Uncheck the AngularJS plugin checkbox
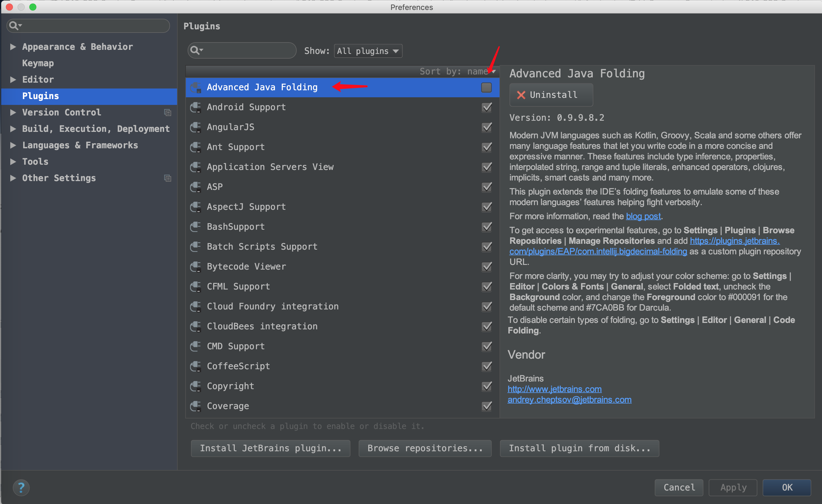822x504 pixels. tap(486, 127)
